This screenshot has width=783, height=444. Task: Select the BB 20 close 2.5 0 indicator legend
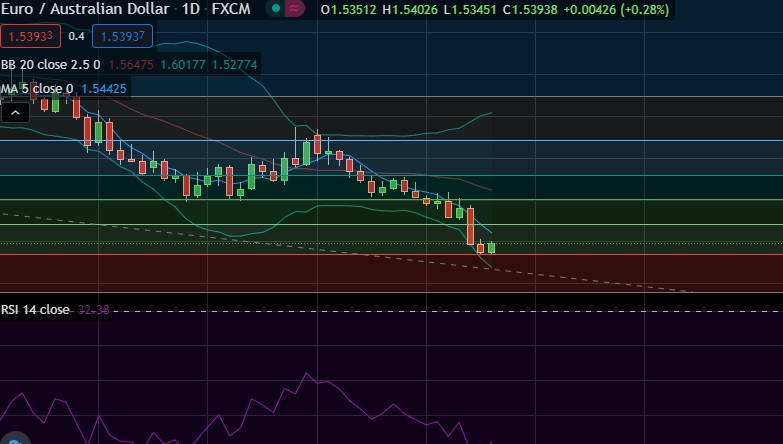point(50,65)
